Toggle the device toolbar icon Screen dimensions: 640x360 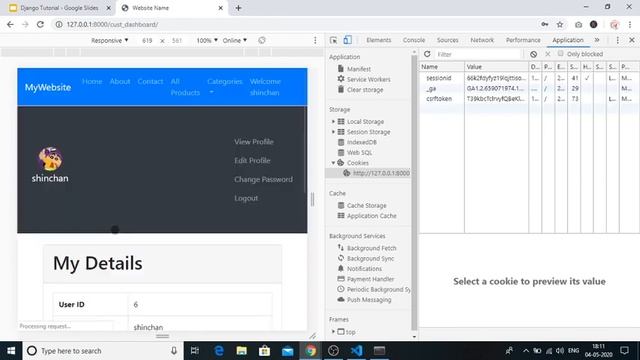pos(347,40)
